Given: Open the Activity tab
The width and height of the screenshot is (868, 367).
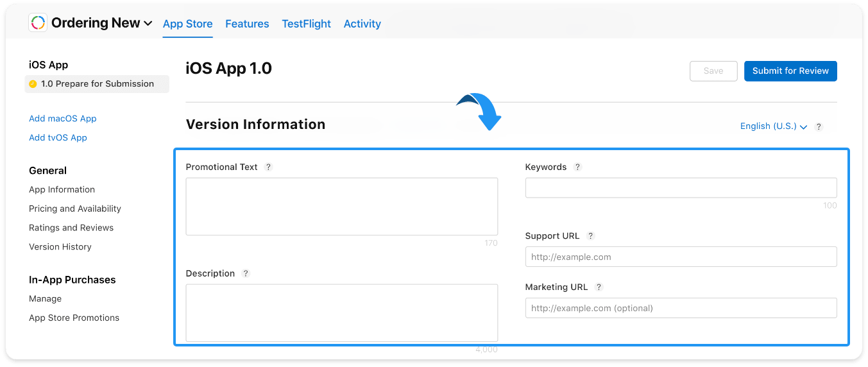Looking at the screenshot, I should [x=362, y=24].
